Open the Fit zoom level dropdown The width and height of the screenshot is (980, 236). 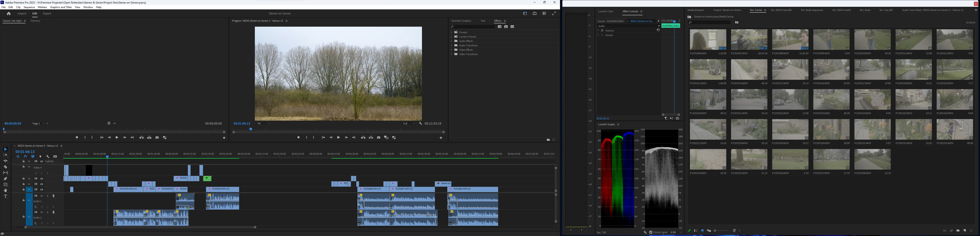263,123
